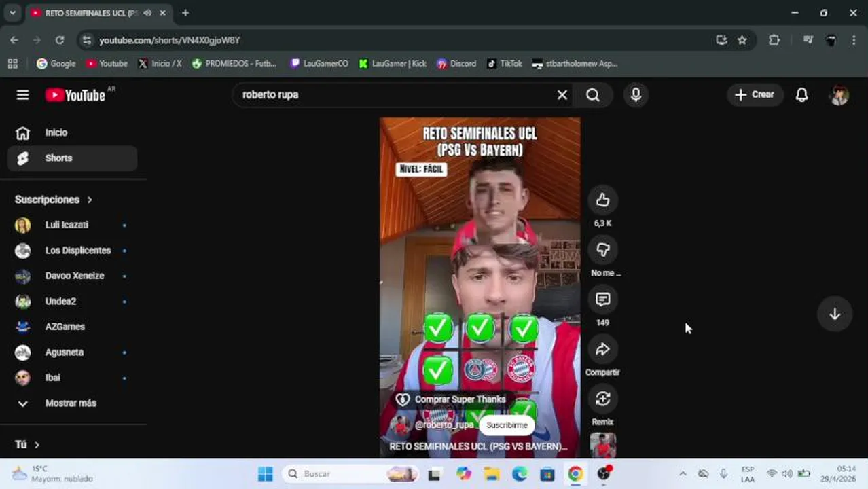Open the Chrome tab search dropdown

click(12, 13)
